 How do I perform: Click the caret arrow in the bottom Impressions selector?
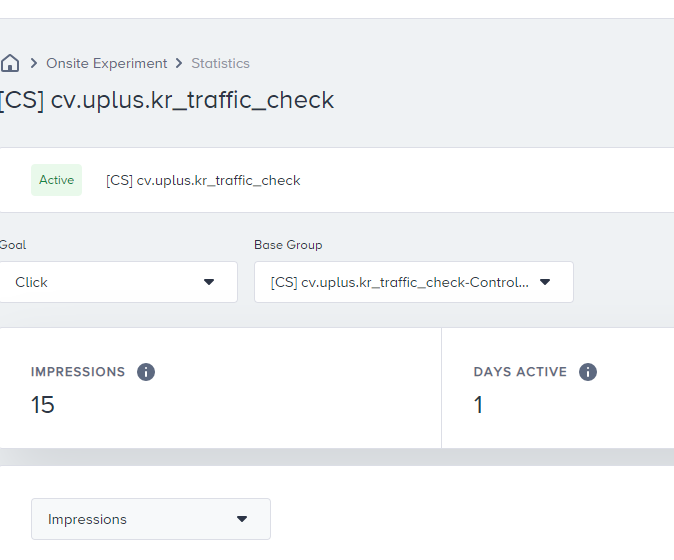coord(242,519)
